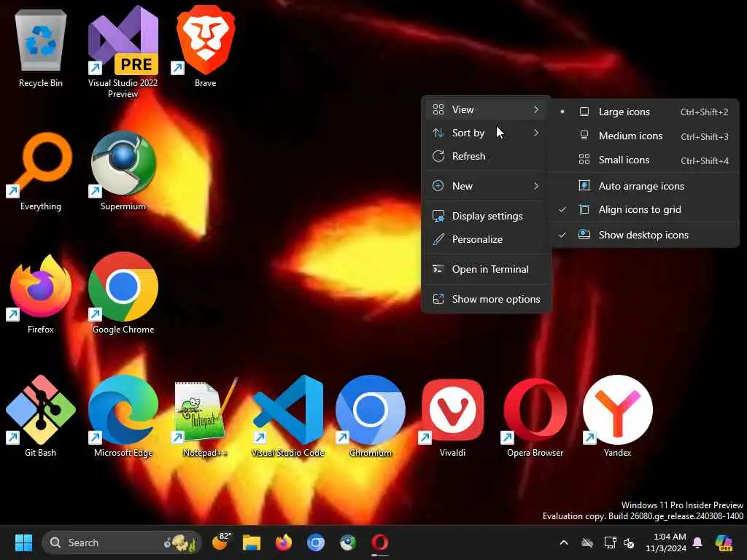The width and height of the screenshot is (747, 560).
Task: Launch Firefox from the taskbar
Action: tap(284, 542)
